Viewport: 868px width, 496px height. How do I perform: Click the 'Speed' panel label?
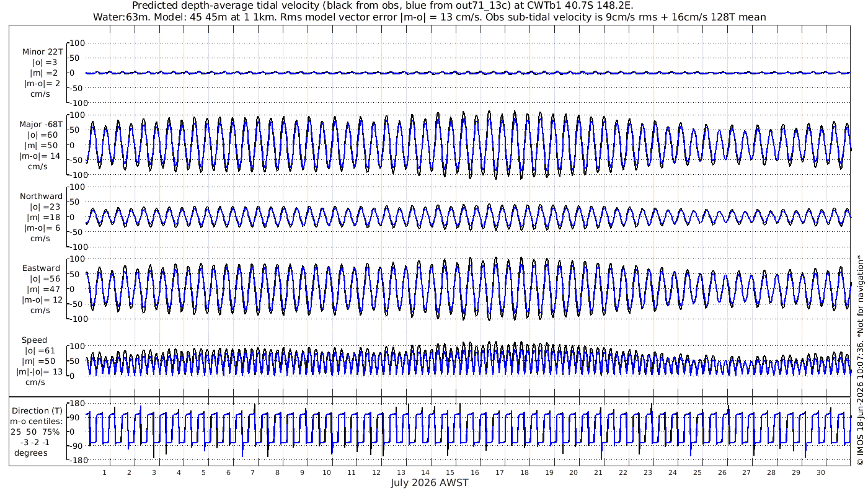(x=34, y=340)
